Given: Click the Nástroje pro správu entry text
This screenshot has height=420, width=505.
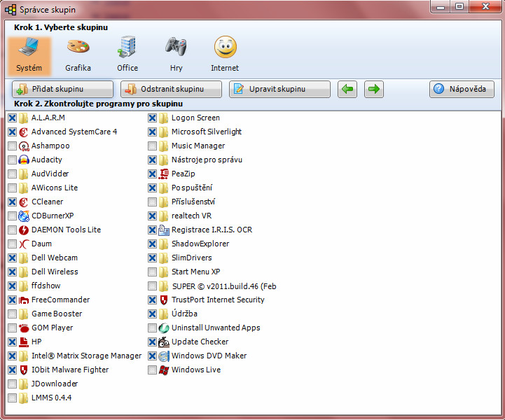Looking at the screenshot, I should pos(207,160).
